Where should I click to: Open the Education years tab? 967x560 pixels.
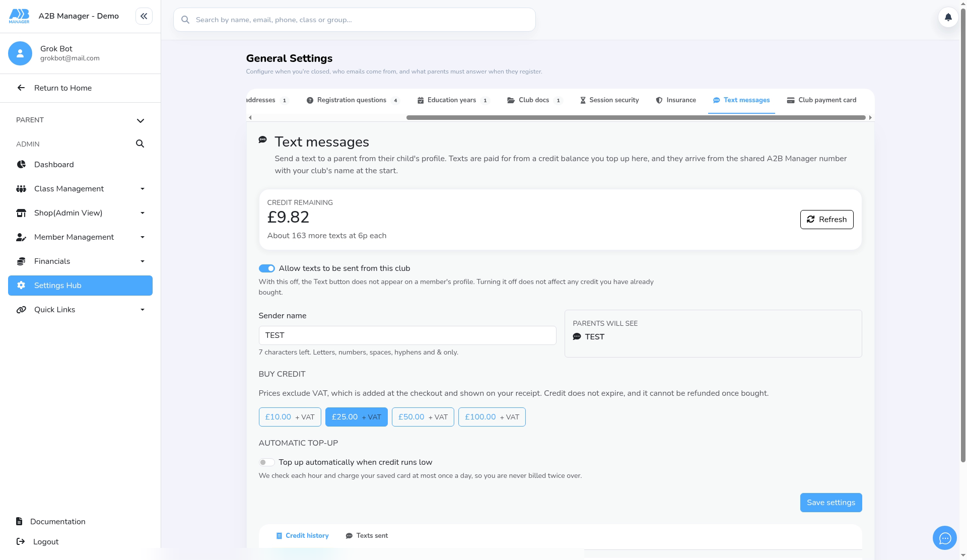coord(453,100)
